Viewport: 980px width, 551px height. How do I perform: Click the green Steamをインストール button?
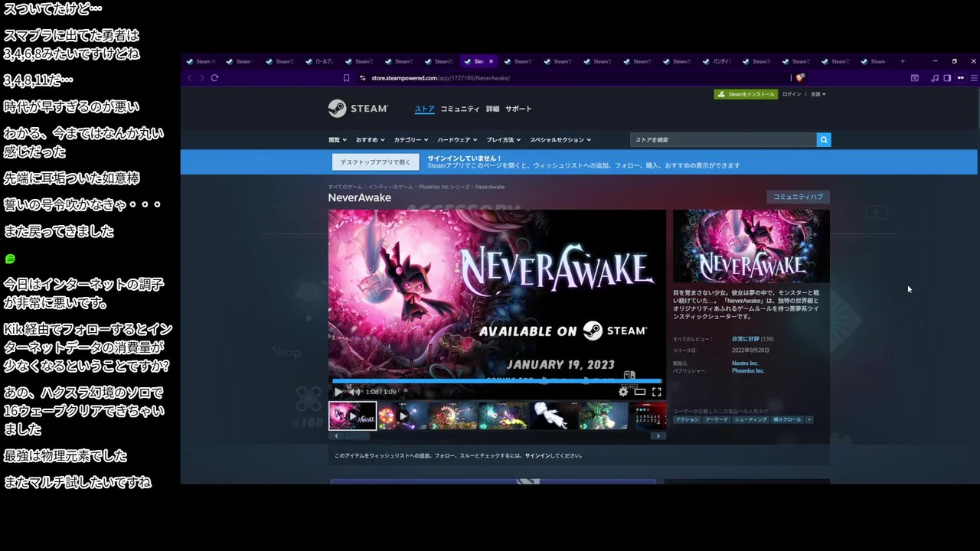coord(746,94)
